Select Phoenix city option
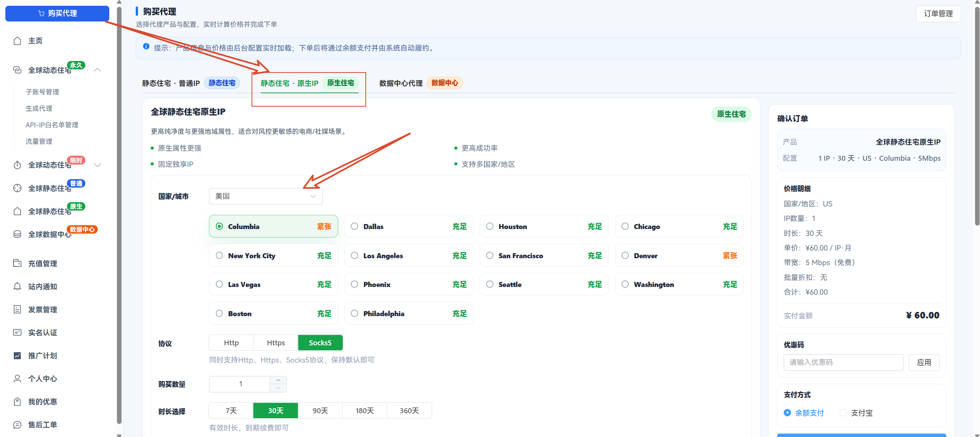This screenshot has width=980, height=437. click(x=409, y=284)
